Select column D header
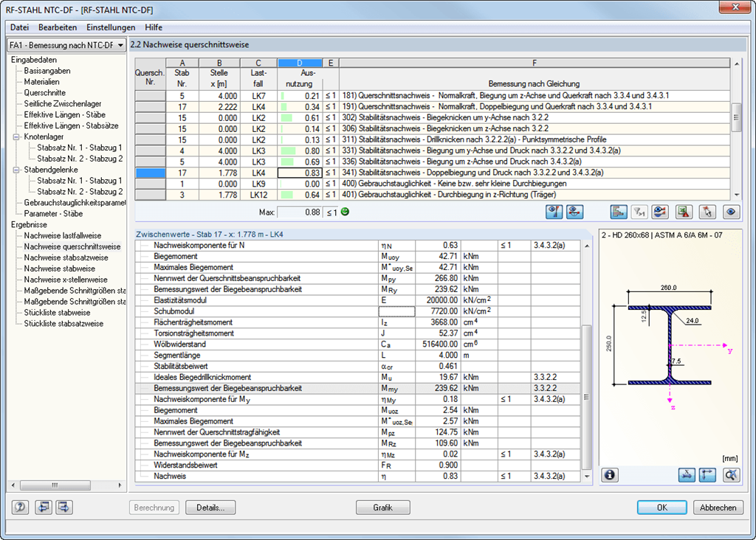Screen dimensions: 756x540 (300, 63)
